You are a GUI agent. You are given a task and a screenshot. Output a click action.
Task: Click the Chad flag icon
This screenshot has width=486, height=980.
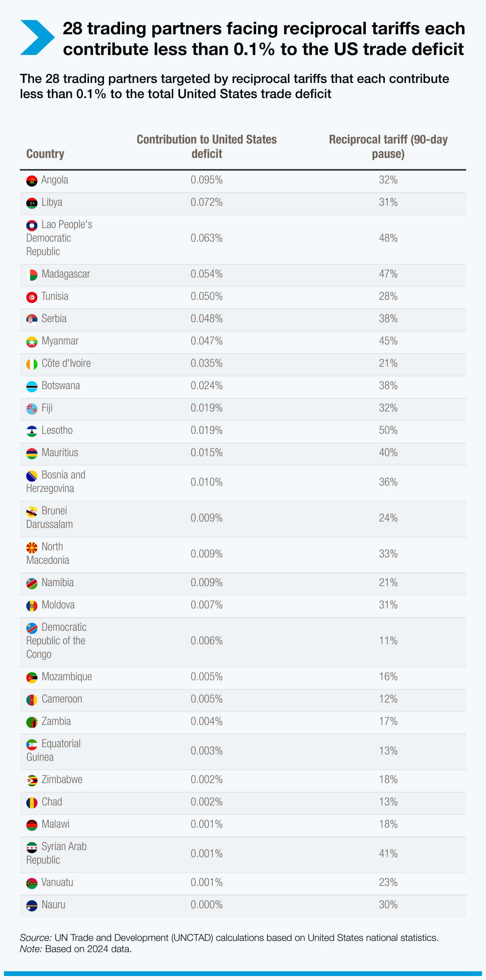click(x=32, y=803)
